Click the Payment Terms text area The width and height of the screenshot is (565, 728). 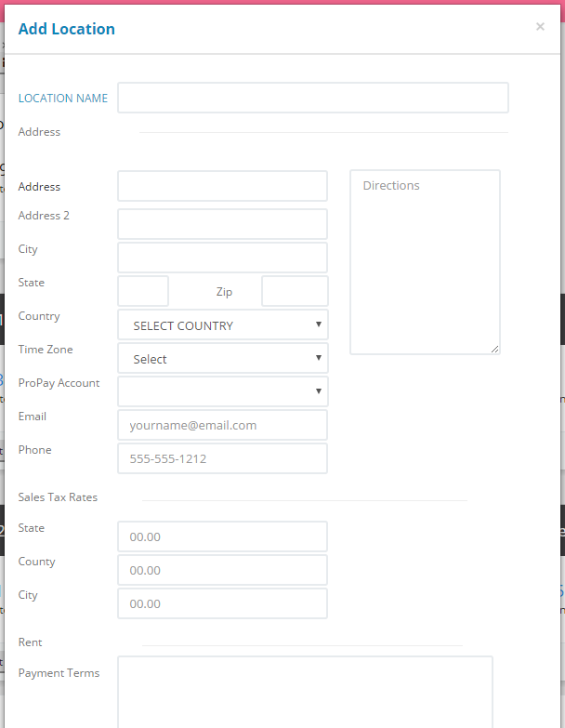point(305,692)
